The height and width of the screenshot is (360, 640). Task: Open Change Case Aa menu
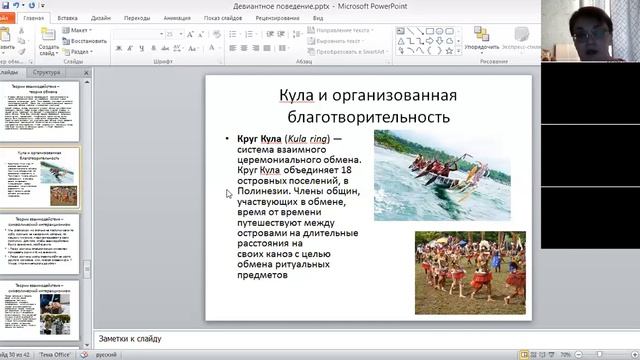click(192, 48)
